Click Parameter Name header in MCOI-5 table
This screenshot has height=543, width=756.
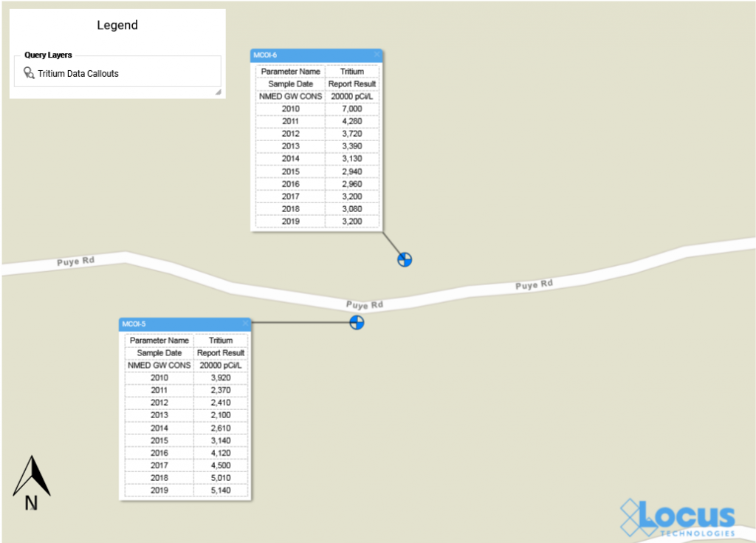pyautogui.click(x=159, y=341)
